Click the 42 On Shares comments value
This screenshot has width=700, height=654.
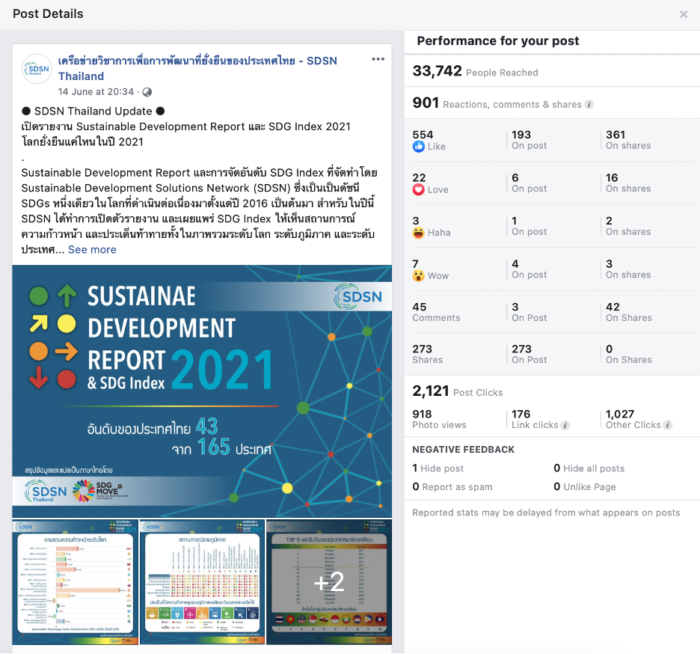pos(612,307)
